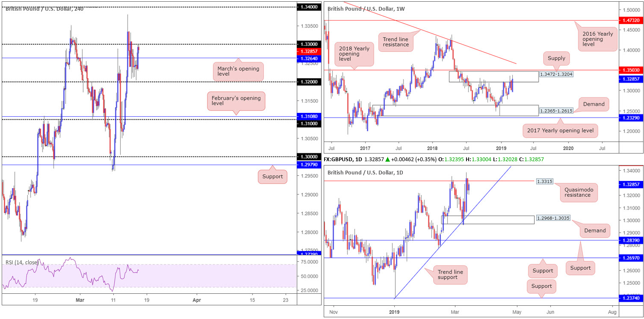This screenshot has height=319, width=644.
Task: Click the red 1.32857 price tag on 240 chart
Action: point(308,51)
